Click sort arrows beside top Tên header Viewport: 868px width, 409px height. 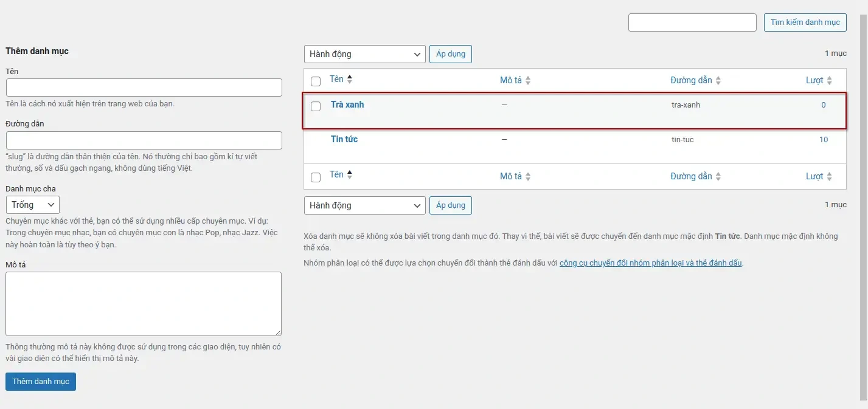(x=350, y=79)
